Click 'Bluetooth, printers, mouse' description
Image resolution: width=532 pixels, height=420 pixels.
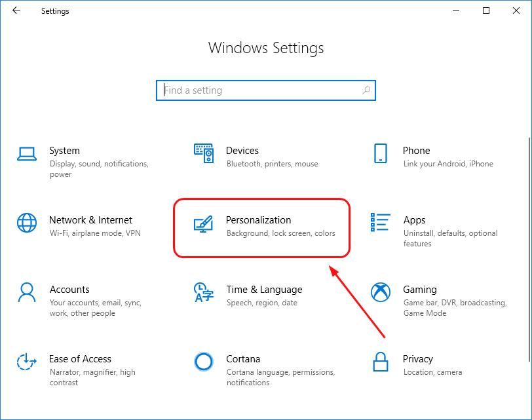(x=272, y=164)
